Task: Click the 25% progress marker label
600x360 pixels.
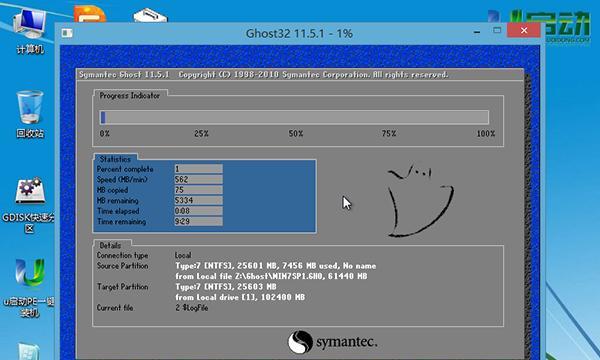Action: (x=201, y=134)
